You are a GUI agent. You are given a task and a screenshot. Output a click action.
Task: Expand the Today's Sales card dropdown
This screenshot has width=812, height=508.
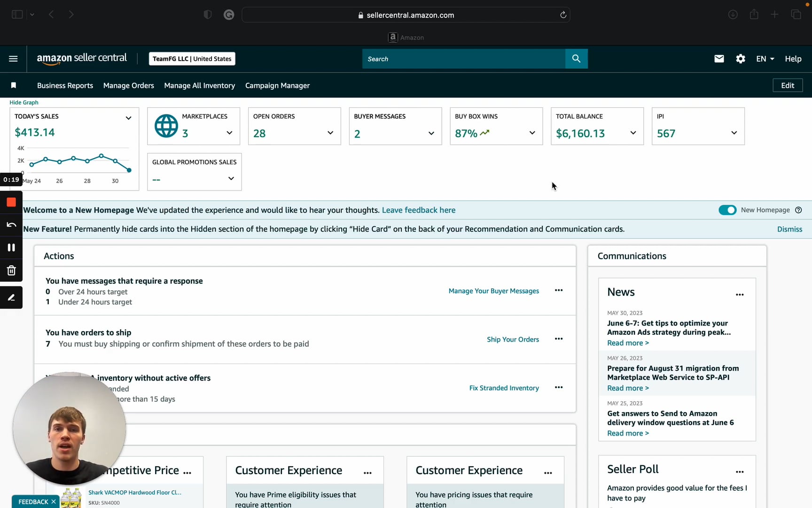tap(128, 118)
